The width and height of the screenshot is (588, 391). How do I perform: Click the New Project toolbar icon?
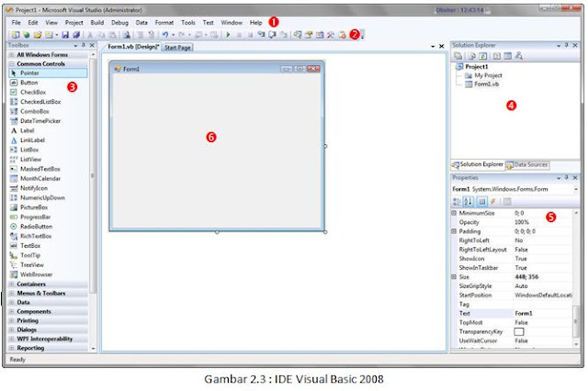(x=15, y=35)
